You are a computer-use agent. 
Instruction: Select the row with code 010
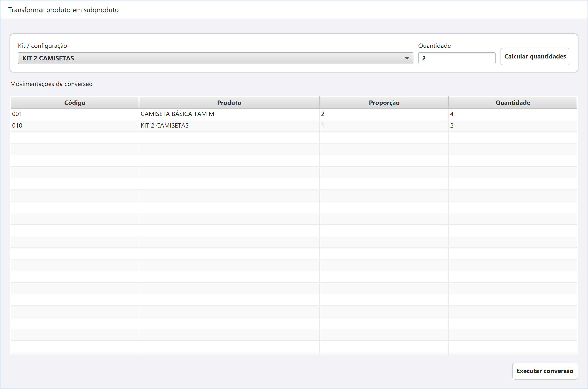[x=294, y=126]
